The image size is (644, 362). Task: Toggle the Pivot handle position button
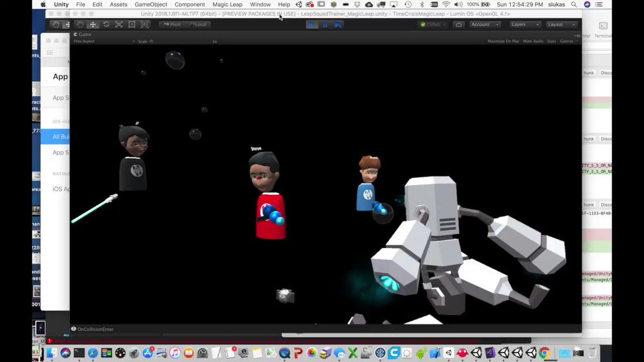[172, 25]
